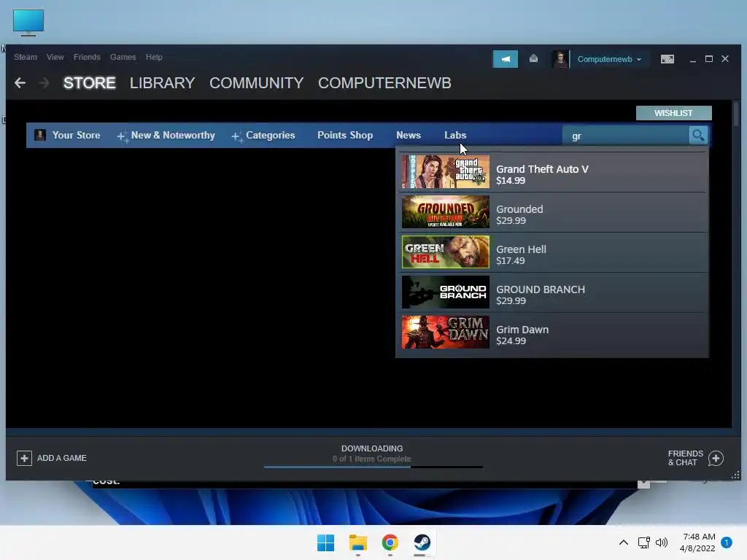
Task: Open the volume tray icon
Action: 661,542
